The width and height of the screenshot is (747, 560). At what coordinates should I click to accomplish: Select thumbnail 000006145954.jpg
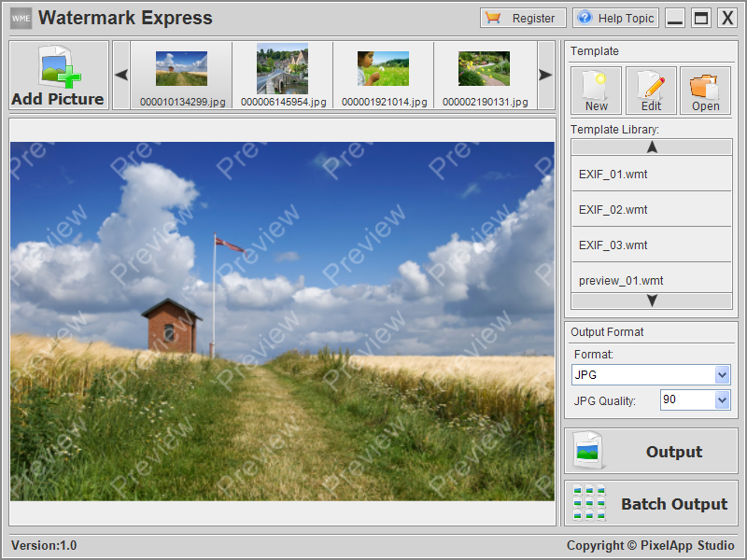[282, 69]
